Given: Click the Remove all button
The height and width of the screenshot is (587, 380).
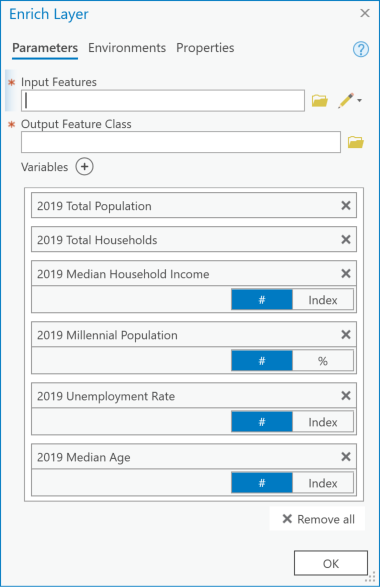Looking at the screenshot, I should pyautogui.click(x=317, y=519).
